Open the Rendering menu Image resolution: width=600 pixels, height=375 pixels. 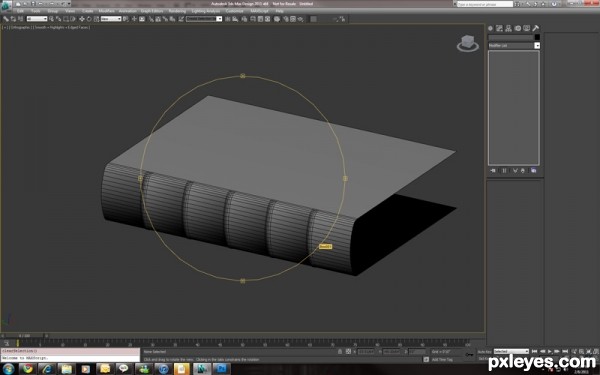pyautogui.click(x=177, y=11)
